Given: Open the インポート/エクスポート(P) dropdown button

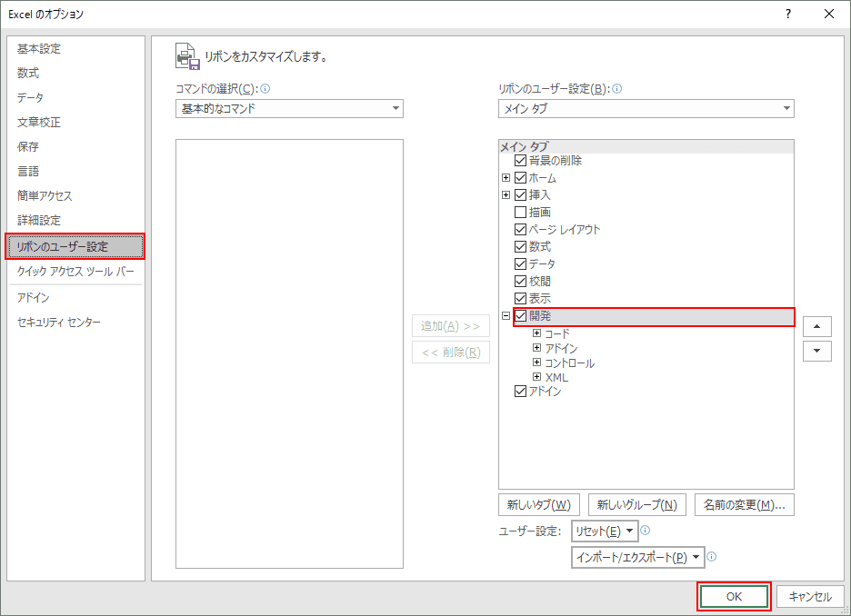Looking at the screenshot, I should [637, 557].
